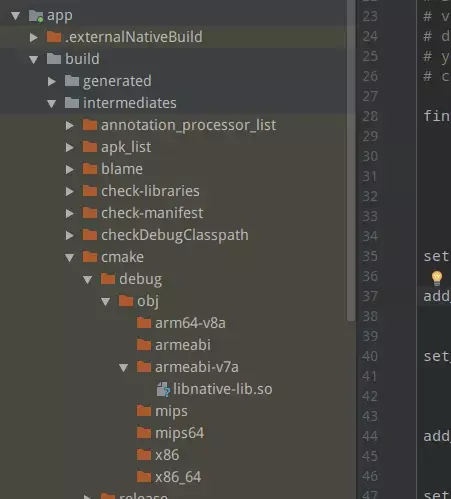Click line number 35 in gutter
Screen dimensions: 451x499
tap(370, 256)
